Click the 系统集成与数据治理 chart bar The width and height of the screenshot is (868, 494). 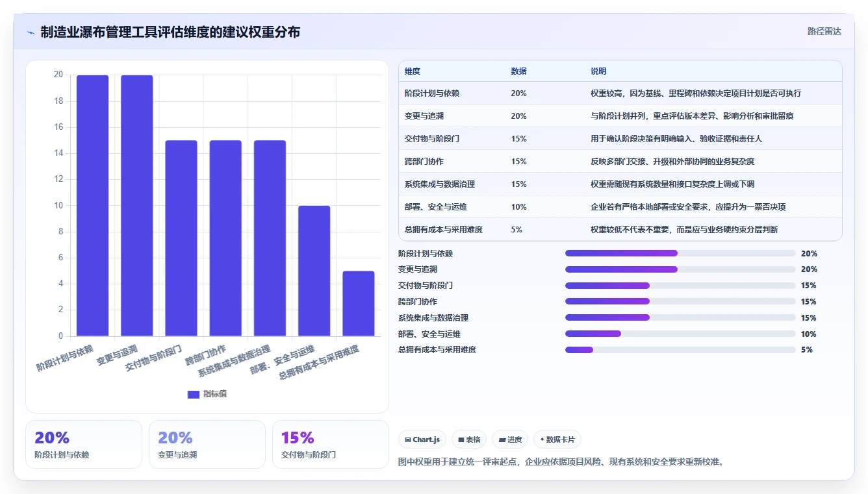(x=270, y=238)
